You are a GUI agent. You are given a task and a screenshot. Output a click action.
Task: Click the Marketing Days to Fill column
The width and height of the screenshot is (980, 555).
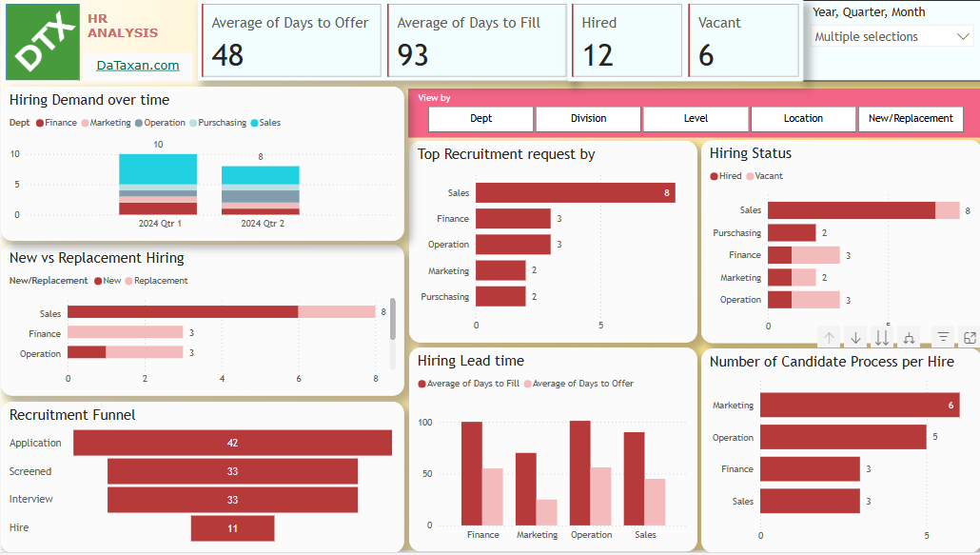(525, 489)
